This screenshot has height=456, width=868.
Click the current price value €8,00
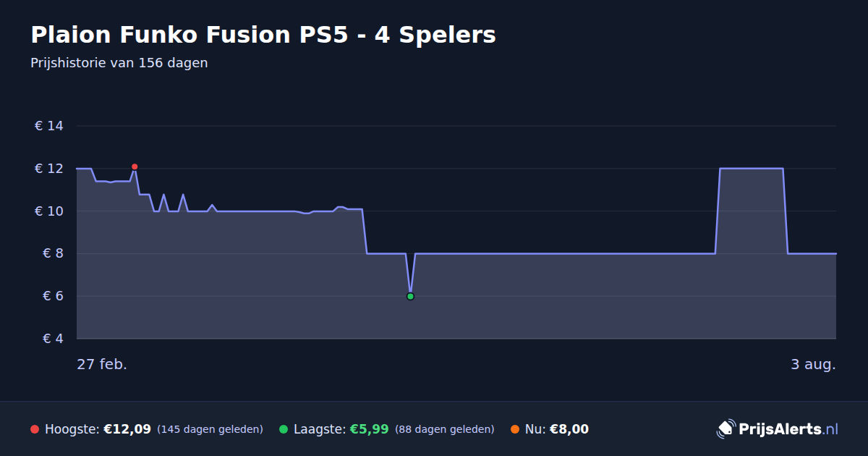click(x=569, y=429)
